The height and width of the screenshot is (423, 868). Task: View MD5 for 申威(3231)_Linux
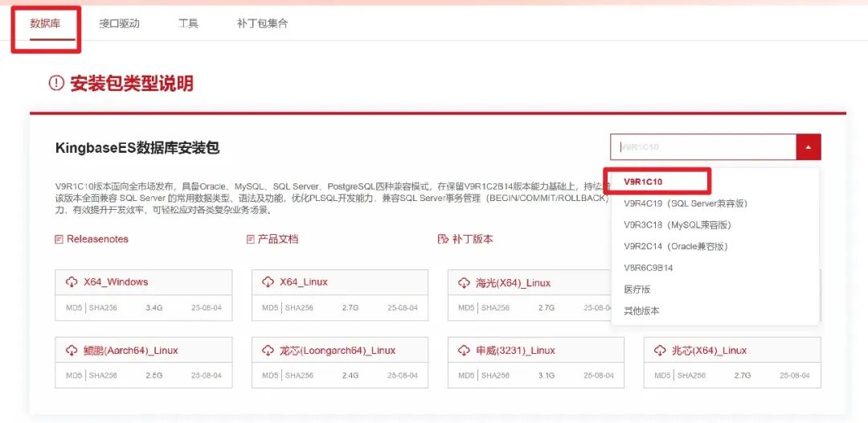pos(466,376)
